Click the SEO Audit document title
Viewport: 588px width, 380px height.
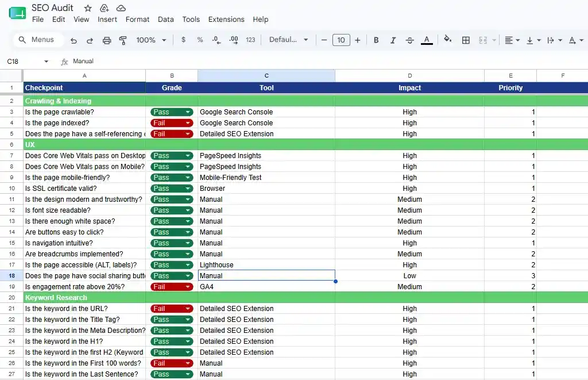pyautogui.click(x=52, y=8)
